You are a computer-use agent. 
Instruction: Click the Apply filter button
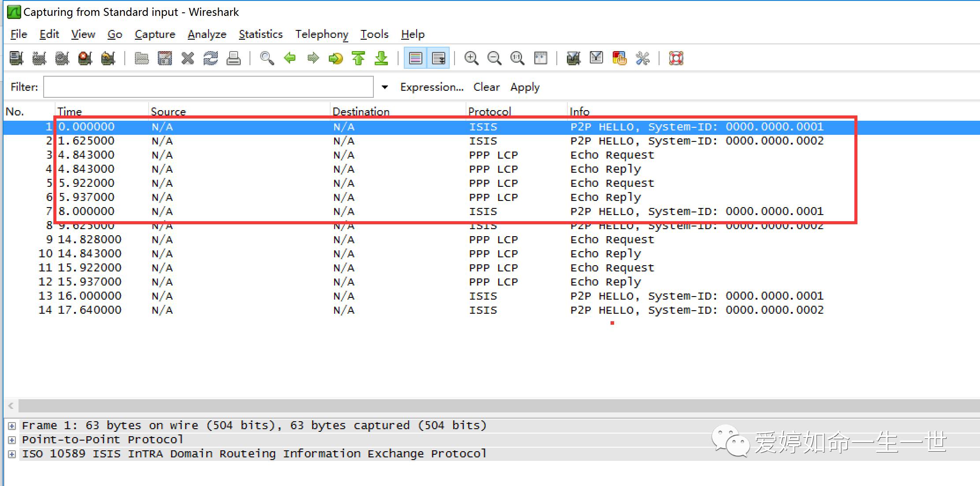coord(525,87)
